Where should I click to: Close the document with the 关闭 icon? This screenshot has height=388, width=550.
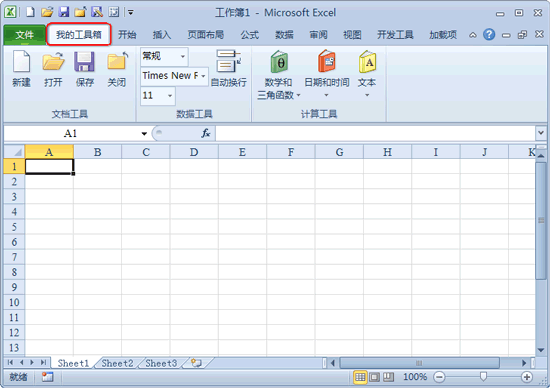[116, 69]
